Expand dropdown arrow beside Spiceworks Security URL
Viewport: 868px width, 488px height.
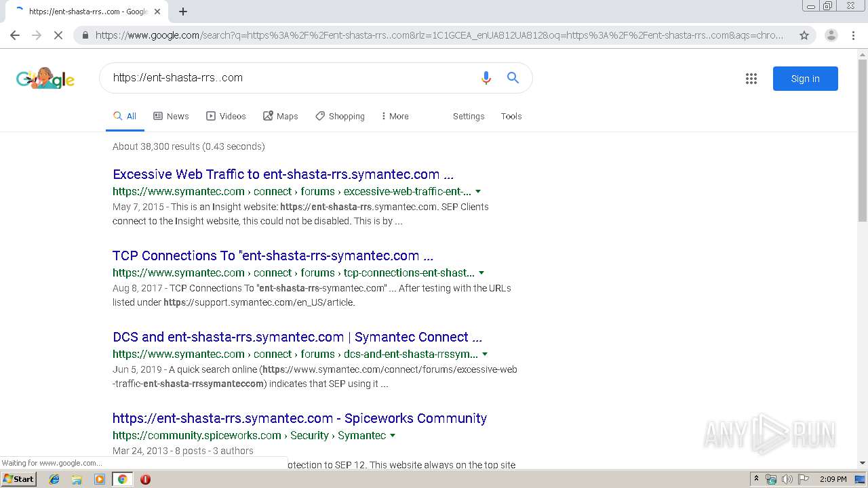point(393,436)
